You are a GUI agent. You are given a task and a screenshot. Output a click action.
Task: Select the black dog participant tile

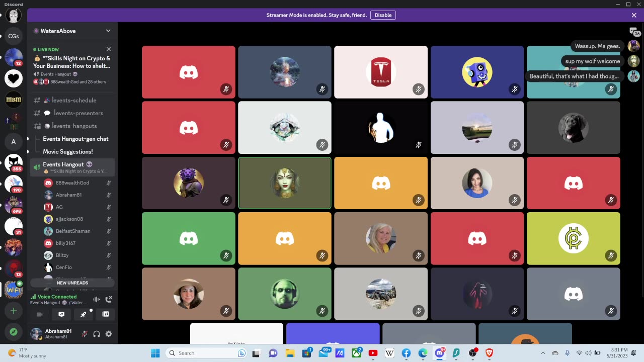click(x=573, y=128)
